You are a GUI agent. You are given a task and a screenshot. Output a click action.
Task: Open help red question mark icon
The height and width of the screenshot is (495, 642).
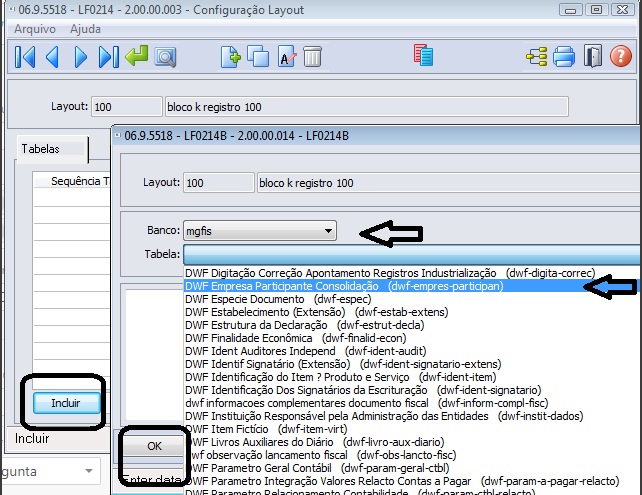point(621,56)
